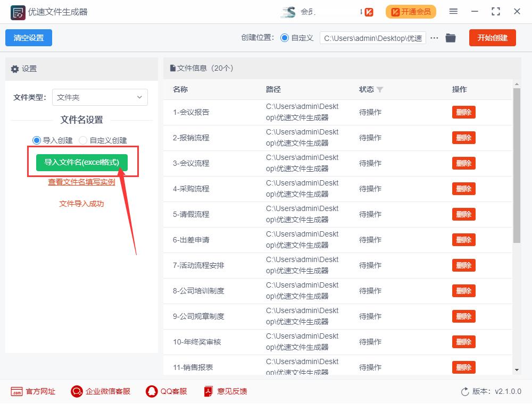The width and height of the screenshot is (532, 404).
Task: Select the 自定义 creation location radio button
Action: tap(285, 38)
